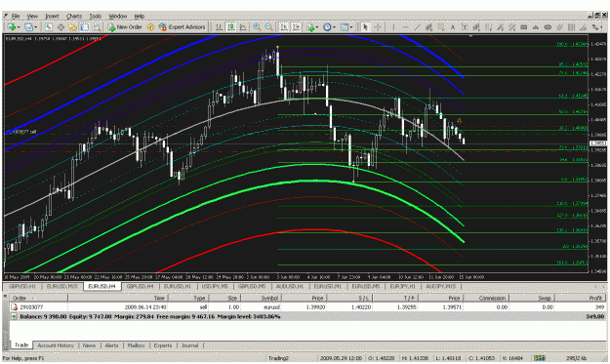Expand the New Chart dropdown arrow
610x364 pixels.
(x=18, y=26)
